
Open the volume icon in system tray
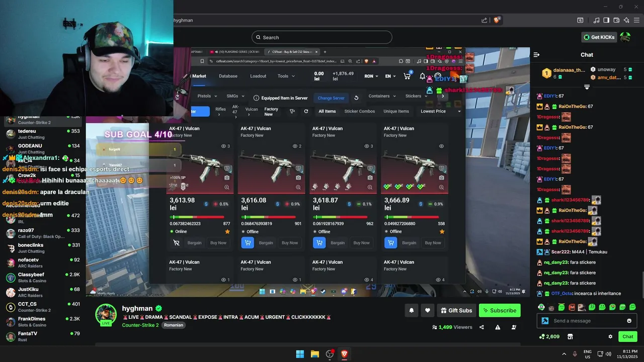[x=608, y=354]
